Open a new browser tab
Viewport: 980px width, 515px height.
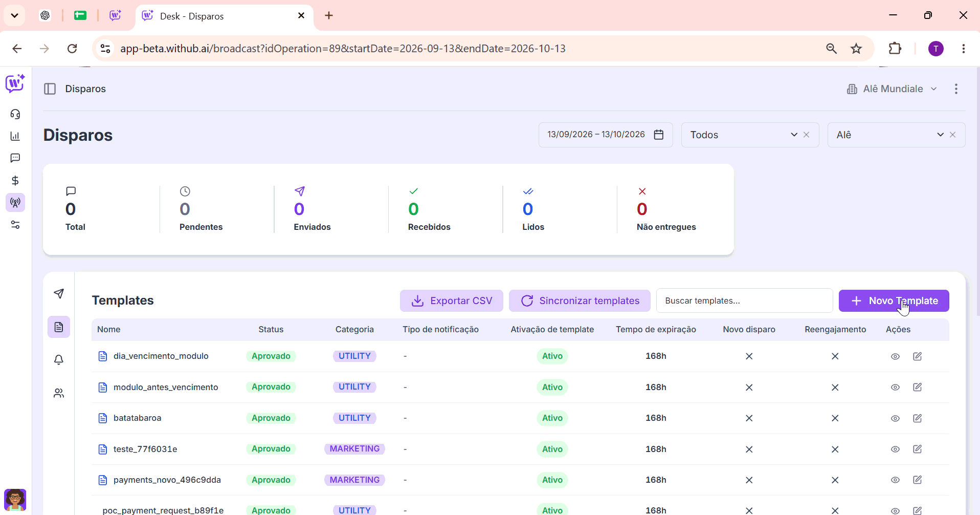click(x=329, y=16)
